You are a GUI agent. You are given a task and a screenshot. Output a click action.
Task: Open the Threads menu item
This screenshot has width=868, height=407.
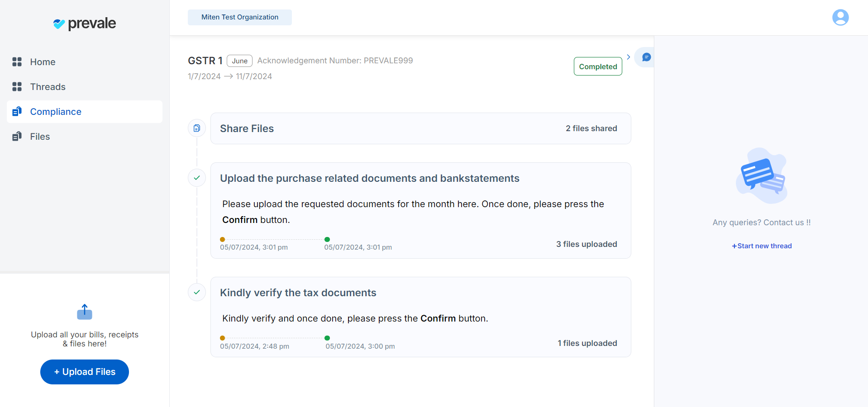[48, 87]
